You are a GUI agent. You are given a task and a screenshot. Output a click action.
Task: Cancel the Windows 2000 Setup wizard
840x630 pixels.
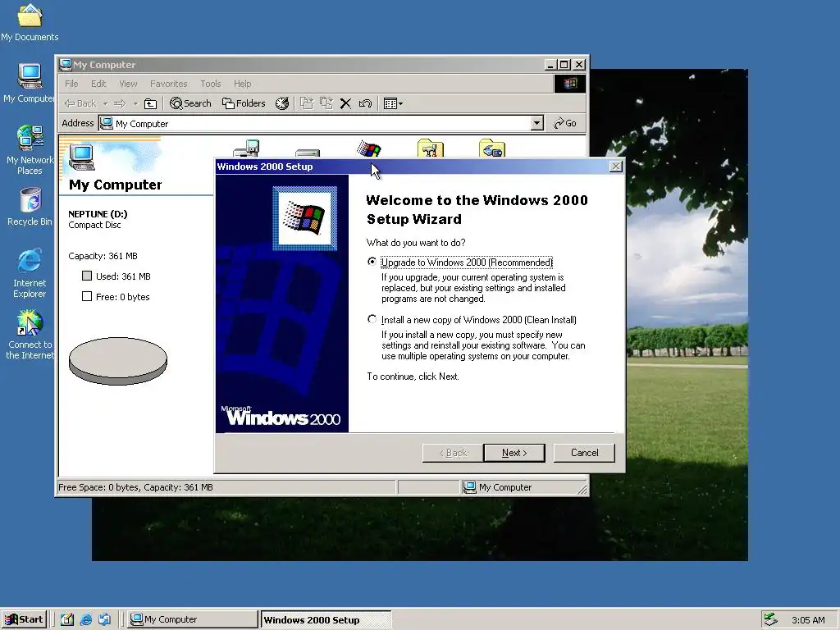tap(584, 453)
